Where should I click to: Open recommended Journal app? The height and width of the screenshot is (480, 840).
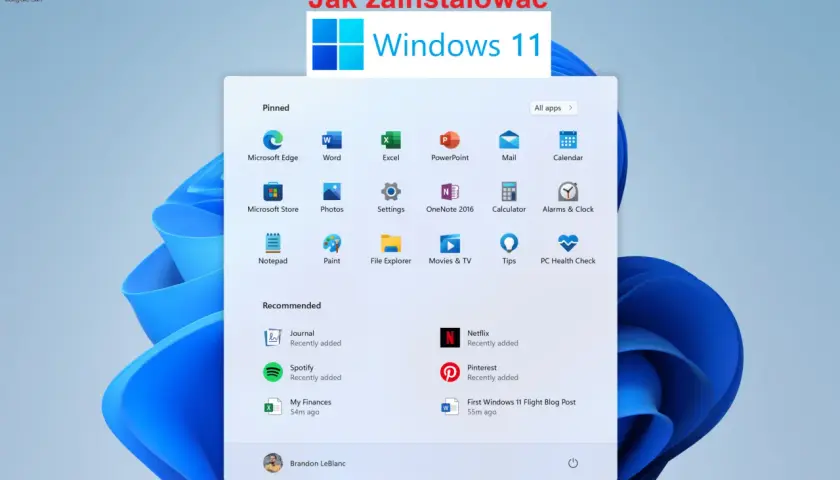[303, 338]
